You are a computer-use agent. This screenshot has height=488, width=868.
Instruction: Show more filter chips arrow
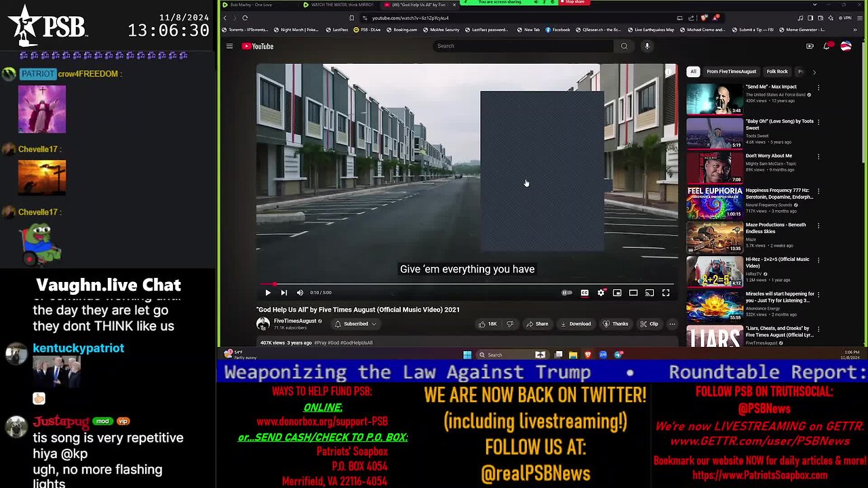pos(814,71)
